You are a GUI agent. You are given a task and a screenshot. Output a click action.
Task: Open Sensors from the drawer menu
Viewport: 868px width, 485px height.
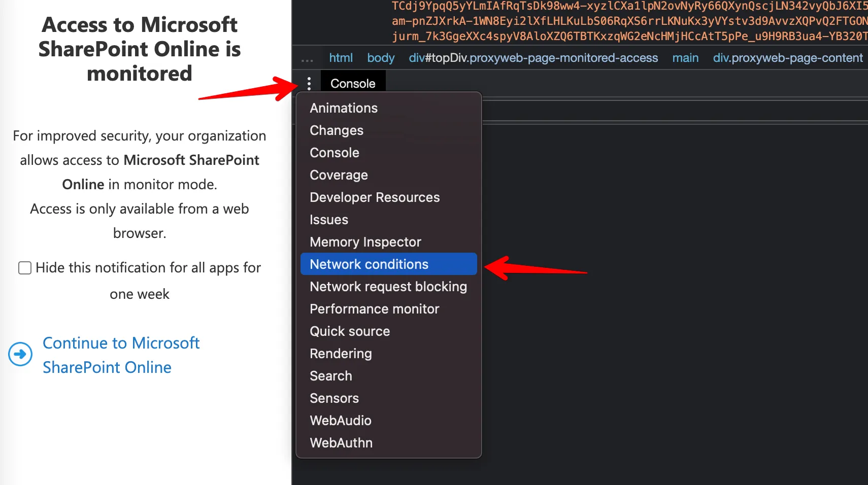pos(334,398)
